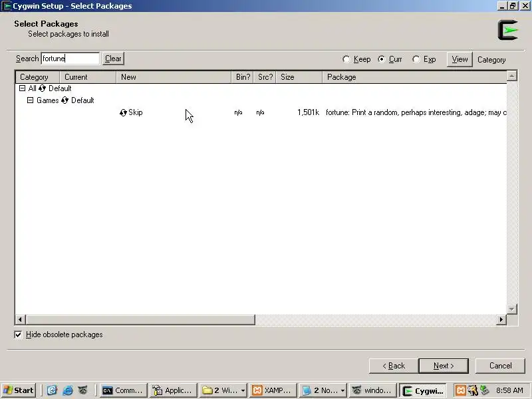This screenshot has width=532, height=399.
Task: Click the Games category label
Action: [x=47, y=100]
